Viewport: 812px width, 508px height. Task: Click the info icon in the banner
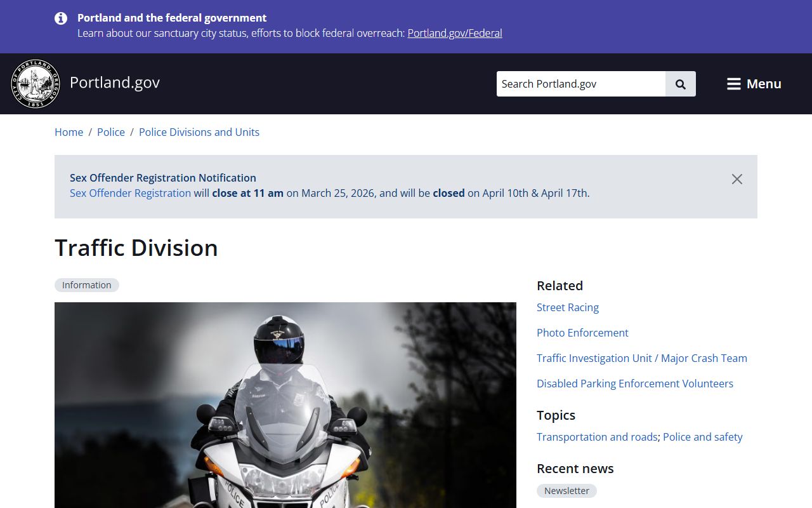coord(61,18)
